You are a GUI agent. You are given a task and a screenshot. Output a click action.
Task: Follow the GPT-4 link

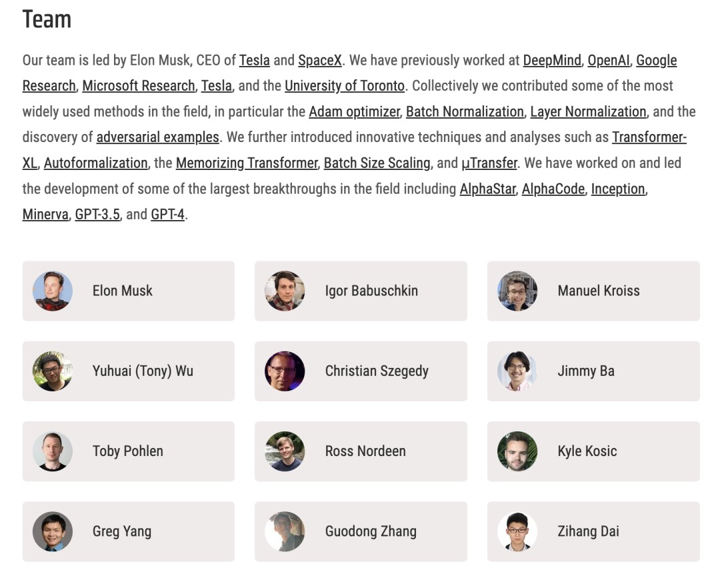[x=168, y=215]
